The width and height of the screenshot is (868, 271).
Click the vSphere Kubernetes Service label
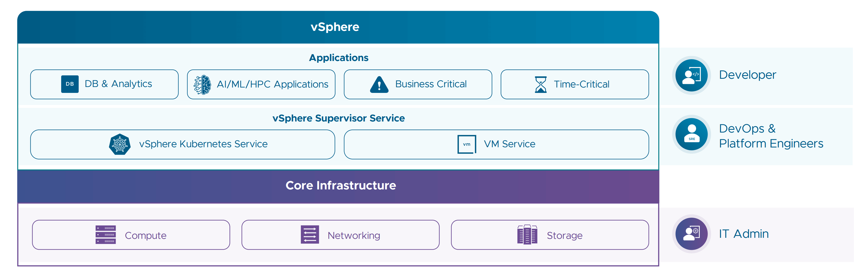203,144
